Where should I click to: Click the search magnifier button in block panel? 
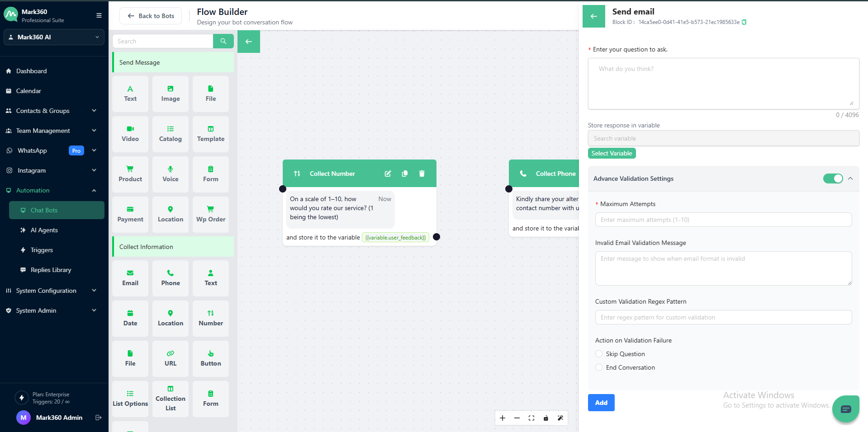pyautogui.click(x=223, y=41)
